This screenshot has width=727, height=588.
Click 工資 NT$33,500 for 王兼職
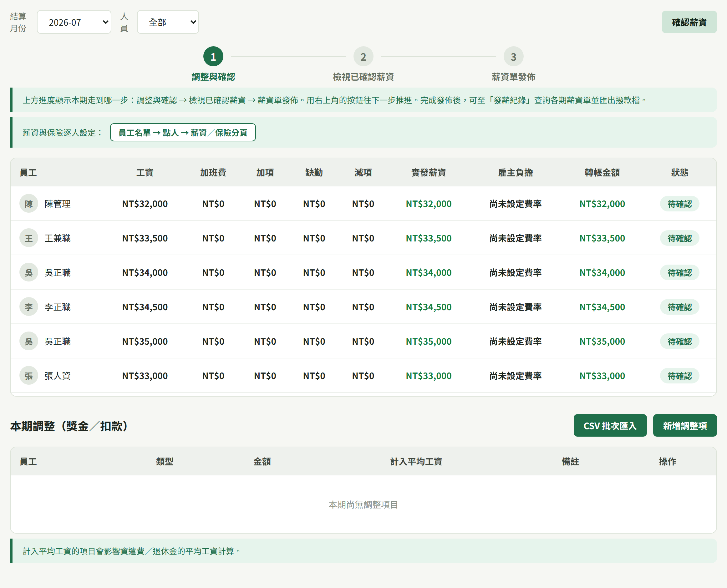coord(145,238)
